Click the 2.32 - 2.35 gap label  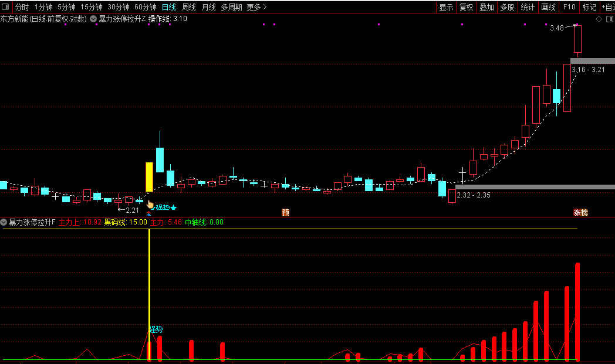474,195
